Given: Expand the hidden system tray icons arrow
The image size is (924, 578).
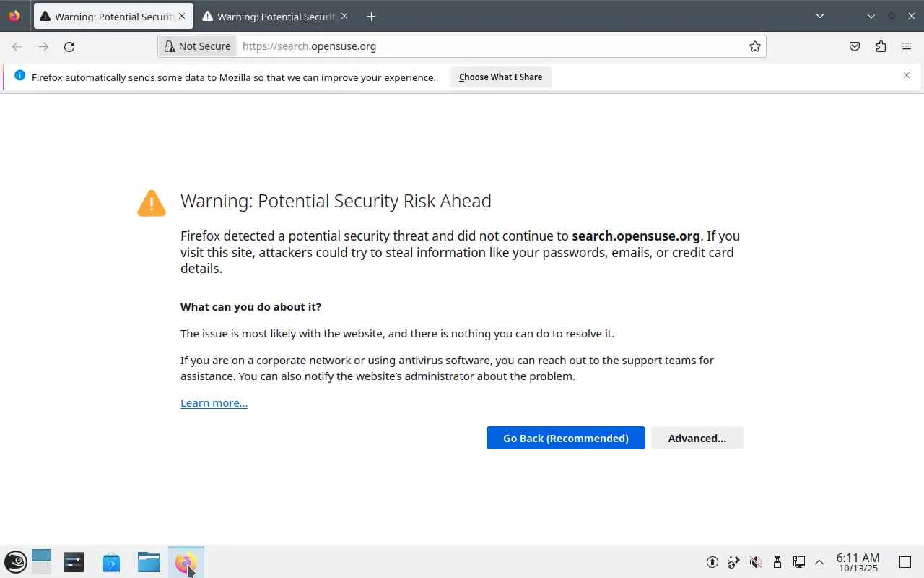Looking at the screenshot, I should tap(819, 562).
